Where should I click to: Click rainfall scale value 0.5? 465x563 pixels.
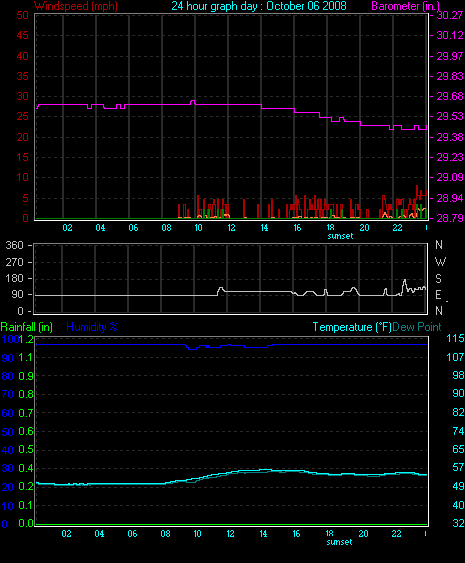pyautogui.click(x=26, y=450)
